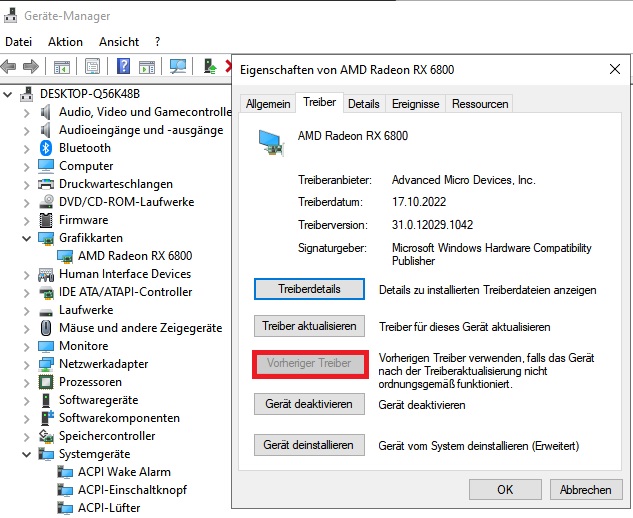This screenshot has height=518, width=633.
Task: Click the Softwarekomponenten icon
Action: pos(47,418)
